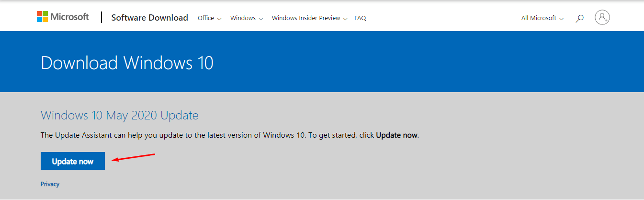The image size is (644, 200).
Task: Expand the Windows Insider Preview chevron
Action: click(346, 19)
